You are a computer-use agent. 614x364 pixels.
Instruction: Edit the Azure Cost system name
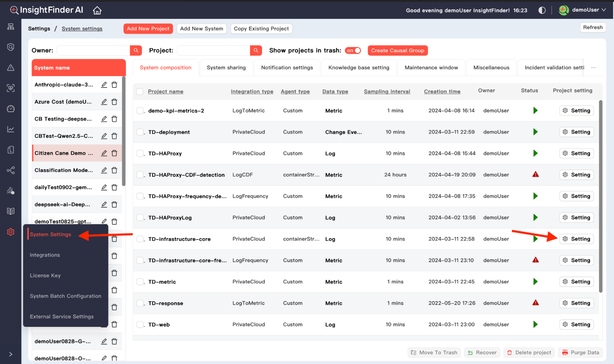[x=104, y=102]
